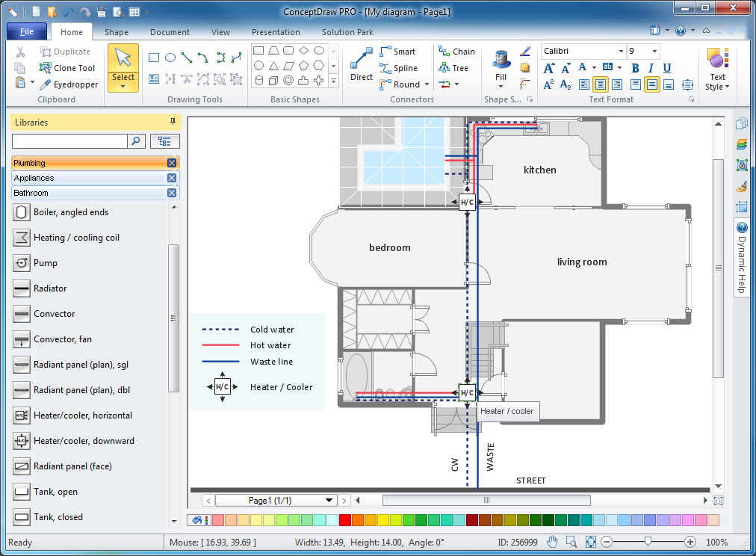Open the Solution Park tab
The image size is (756, 556).
click(347, 32)
